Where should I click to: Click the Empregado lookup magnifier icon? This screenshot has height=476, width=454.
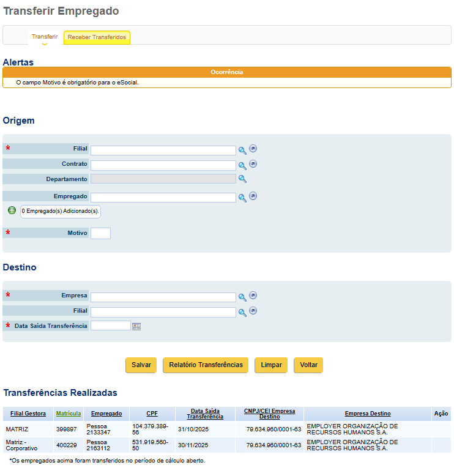click(242, 198)
